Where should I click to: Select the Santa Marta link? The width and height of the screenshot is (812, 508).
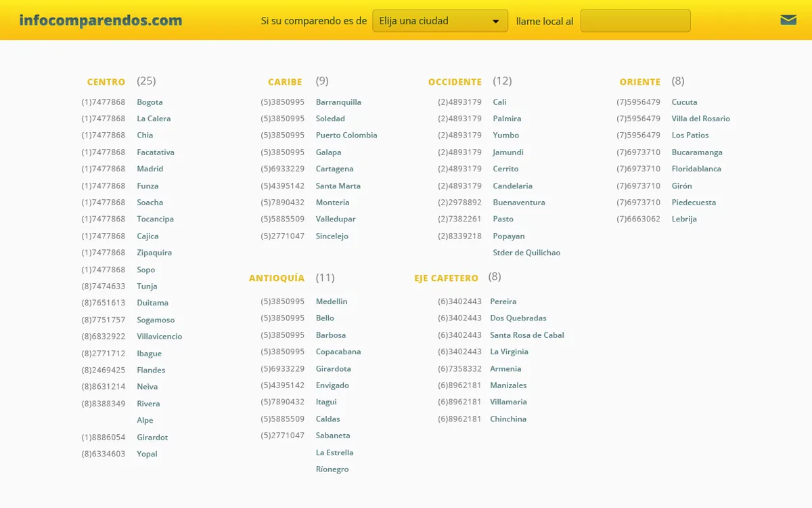(338, 186)
